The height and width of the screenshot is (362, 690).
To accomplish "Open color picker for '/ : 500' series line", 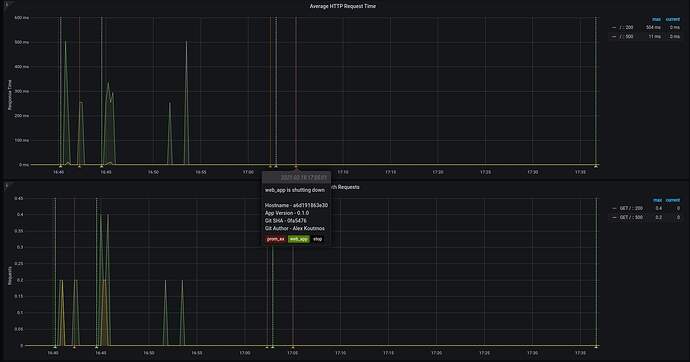I will pyautogui.click(x=614, y=37).
